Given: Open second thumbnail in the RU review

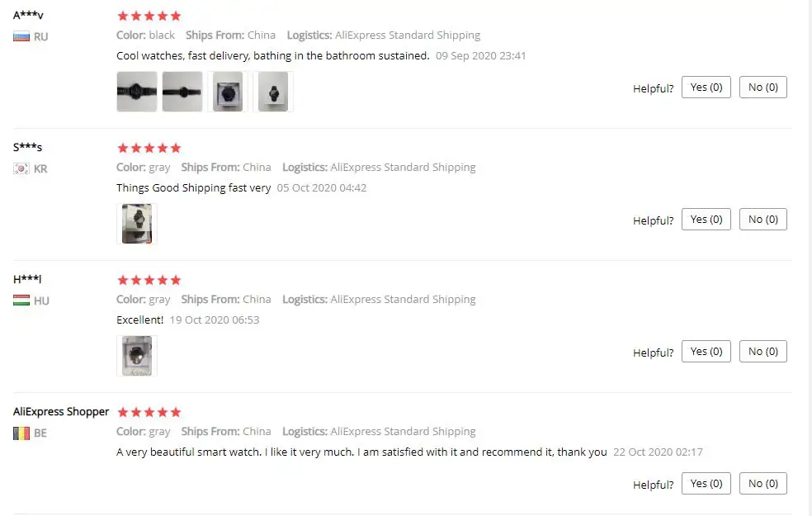Looking at the screenshot, I should 182,92.
